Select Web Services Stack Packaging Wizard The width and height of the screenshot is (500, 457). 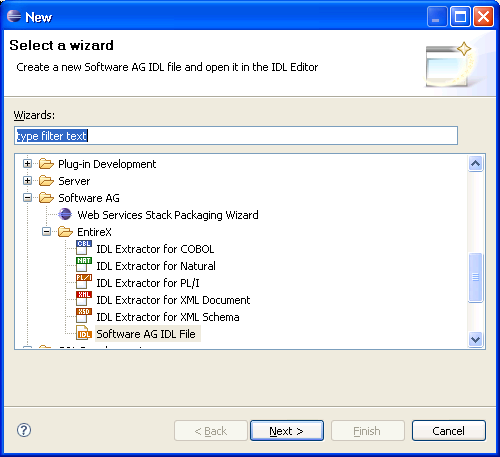coord(168,215)
